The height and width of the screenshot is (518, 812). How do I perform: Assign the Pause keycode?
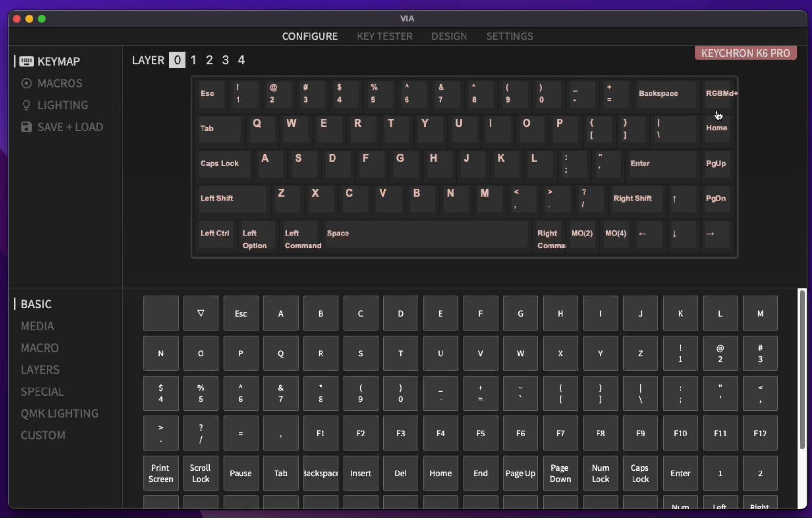point(241,473)
